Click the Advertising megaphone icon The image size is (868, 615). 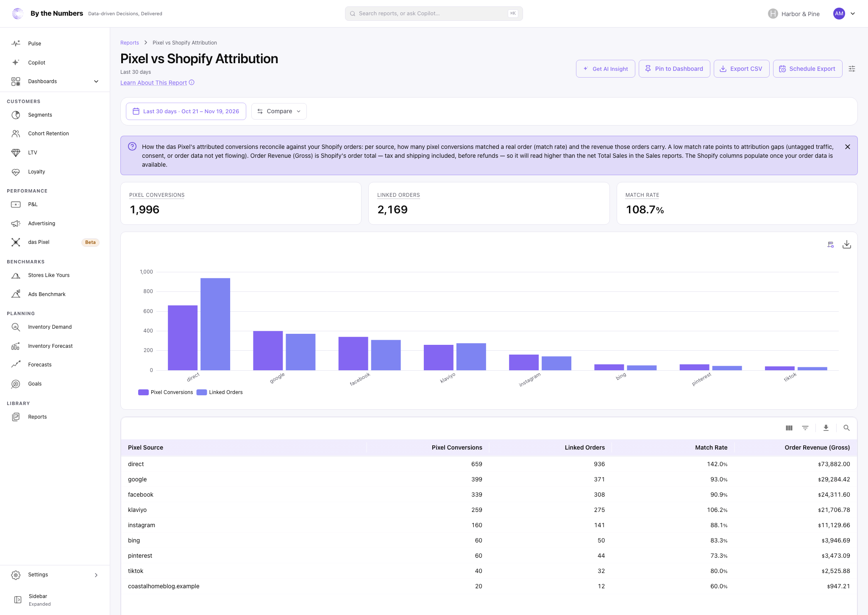click(16, 224)
